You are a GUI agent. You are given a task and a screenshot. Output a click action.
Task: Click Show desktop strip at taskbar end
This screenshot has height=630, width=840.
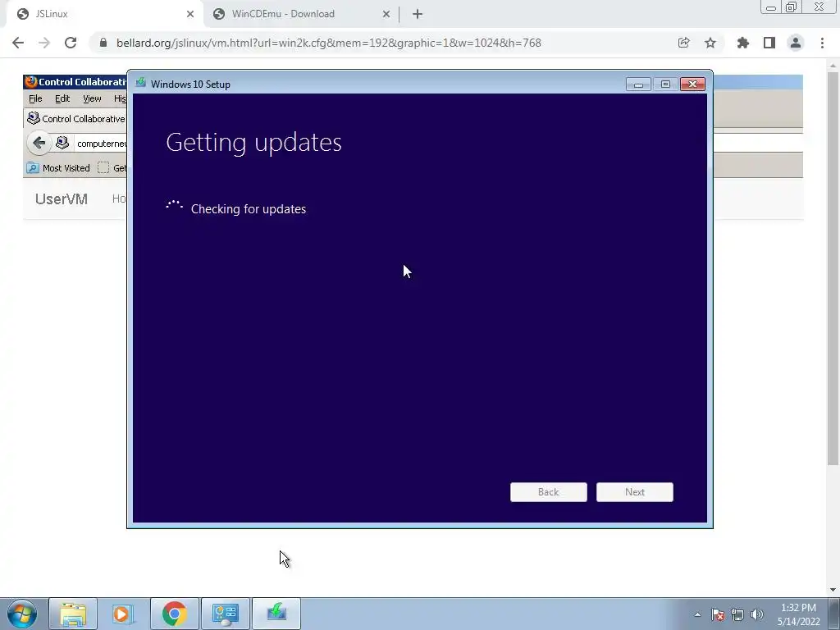[833, 614]
